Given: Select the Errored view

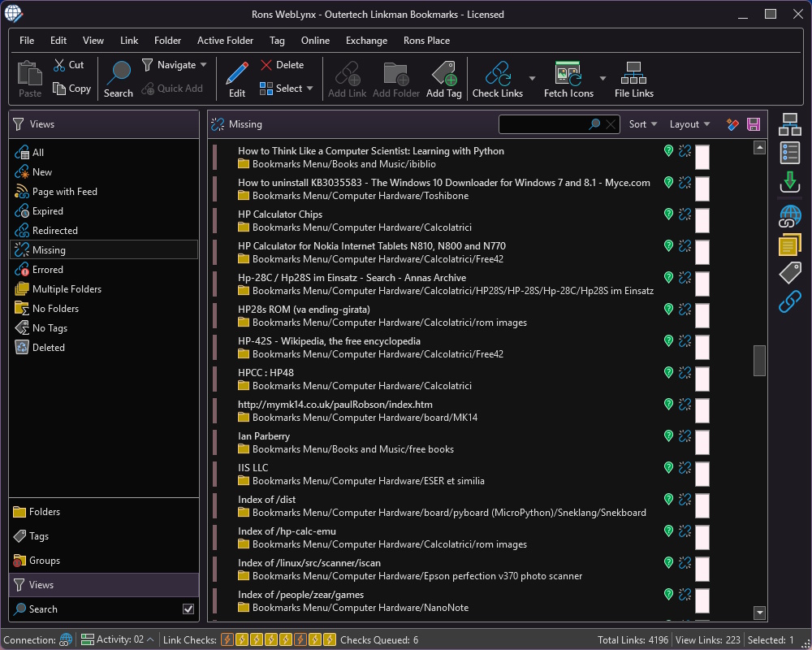Looking at the screenshot, I should point(104,270).
